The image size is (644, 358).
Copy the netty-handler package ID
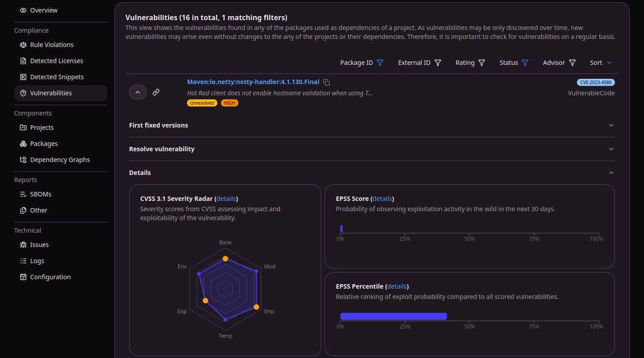[327, 82]
